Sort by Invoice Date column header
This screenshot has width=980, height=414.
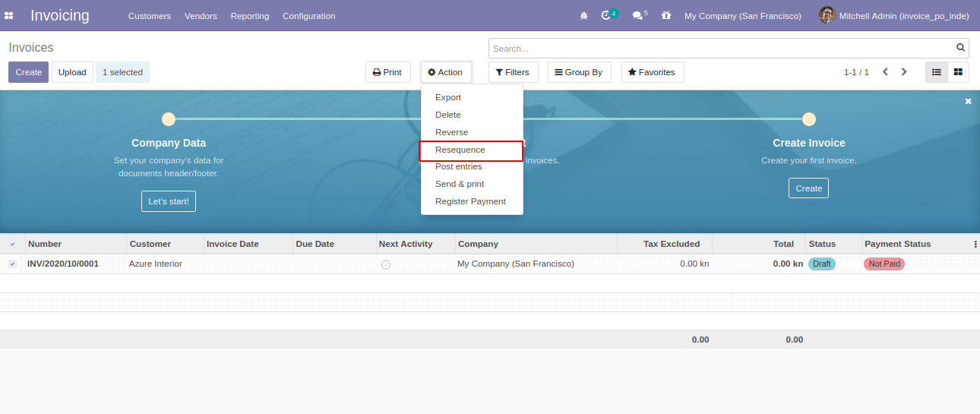pos(248,244)
